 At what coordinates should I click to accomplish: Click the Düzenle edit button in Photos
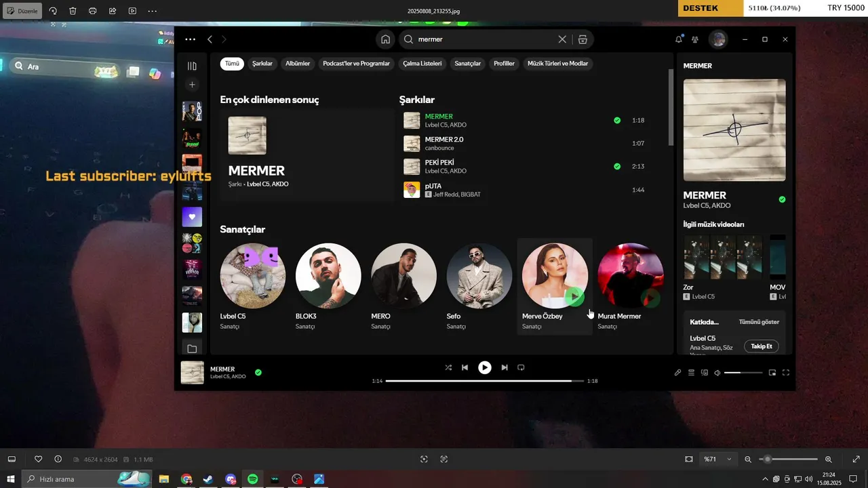22,11
